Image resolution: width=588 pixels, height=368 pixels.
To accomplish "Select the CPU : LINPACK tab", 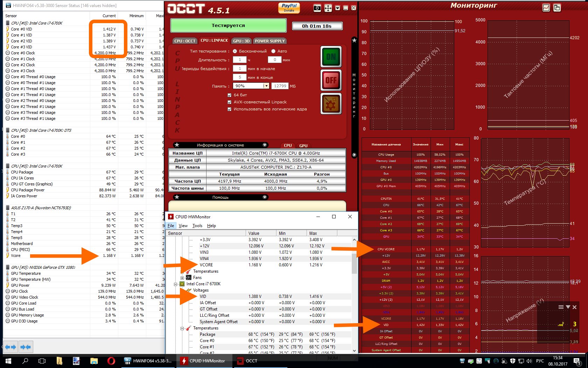I will [214, 41].
